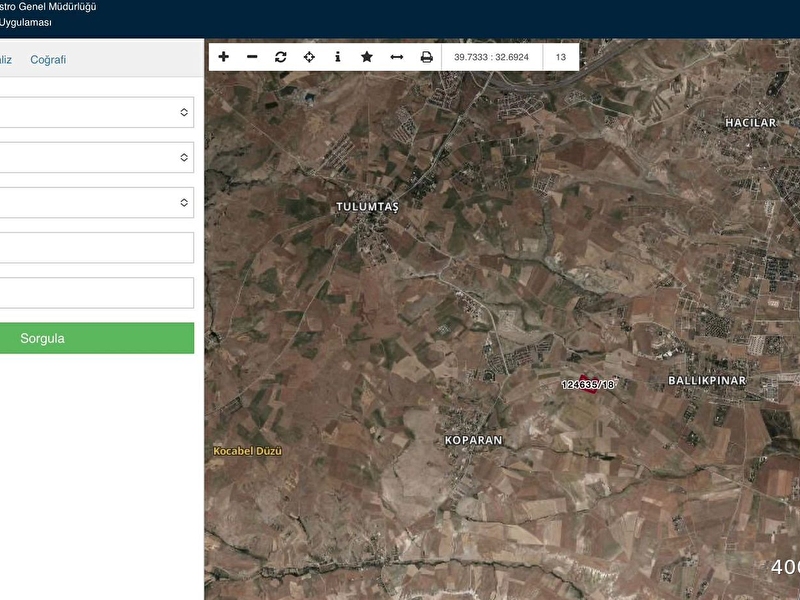Zoom in with the plus icon

pos(223,57)
